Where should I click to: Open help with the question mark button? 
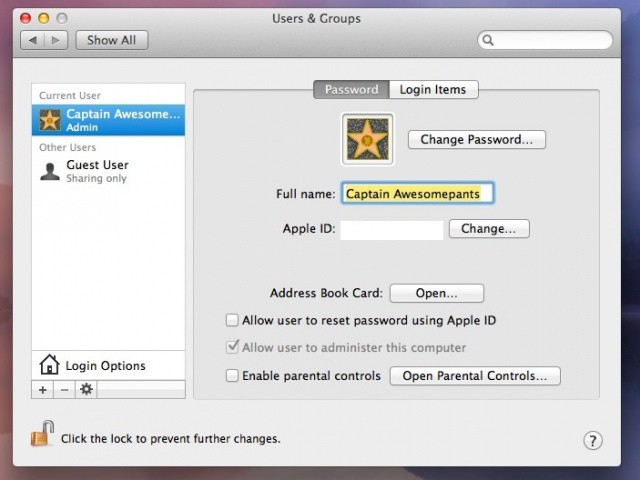click(x=592, y=441)
